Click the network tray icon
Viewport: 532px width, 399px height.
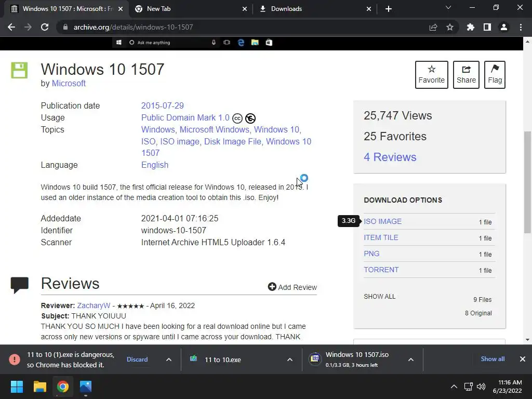[x=469, y=387]
